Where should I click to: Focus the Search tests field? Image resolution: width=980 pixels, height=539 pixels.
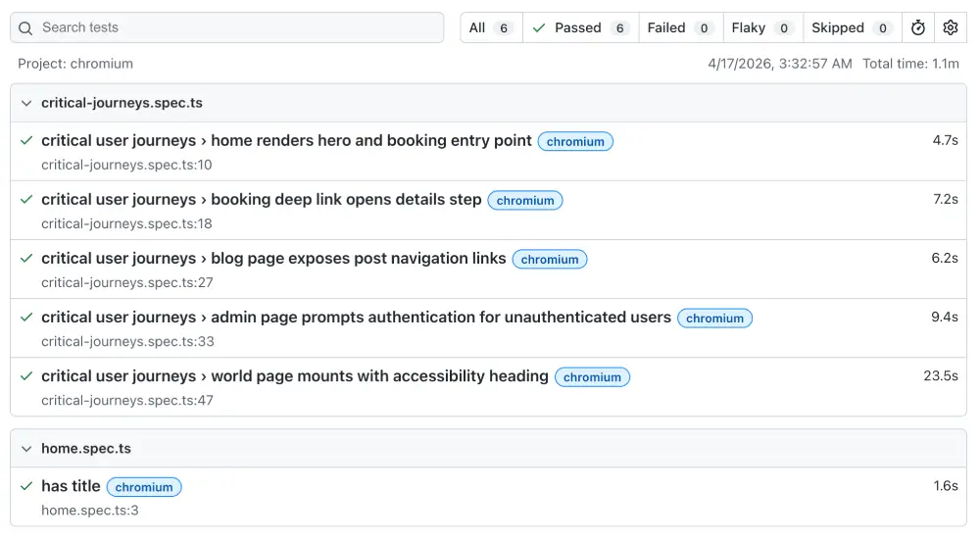[227, 27]
